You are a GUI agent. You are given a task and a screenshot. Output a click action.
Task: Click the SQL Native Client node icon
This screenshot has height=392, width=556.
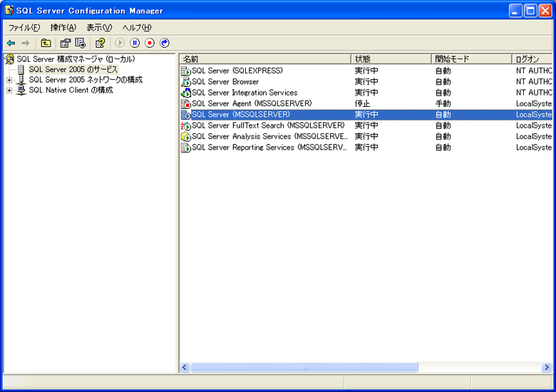click(x=21, y=90)
